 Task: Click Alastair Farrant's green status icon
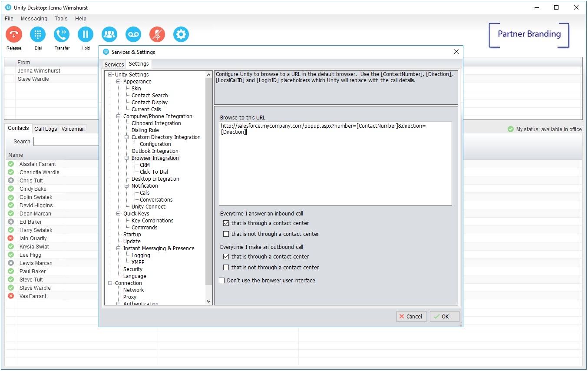point(11,164)
